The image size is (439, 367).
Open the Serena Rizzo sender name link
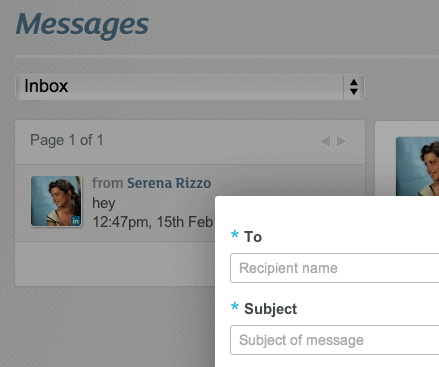pos(169,183)
